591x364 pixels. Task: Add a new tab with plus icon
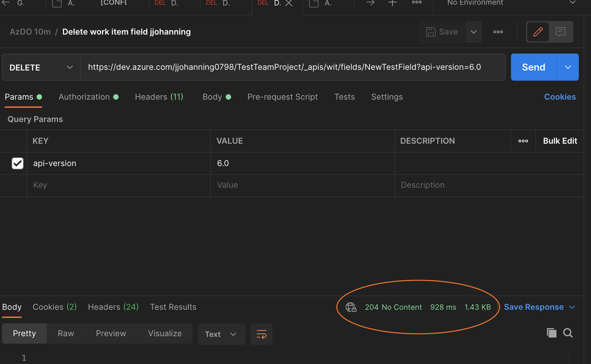point(392,3)
